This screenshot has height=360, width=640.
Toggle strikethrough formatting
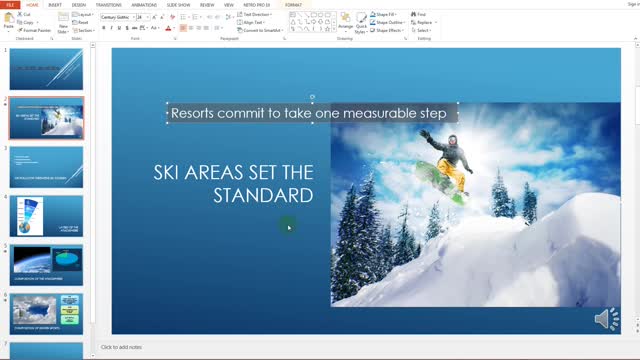(x=135, y=28)
